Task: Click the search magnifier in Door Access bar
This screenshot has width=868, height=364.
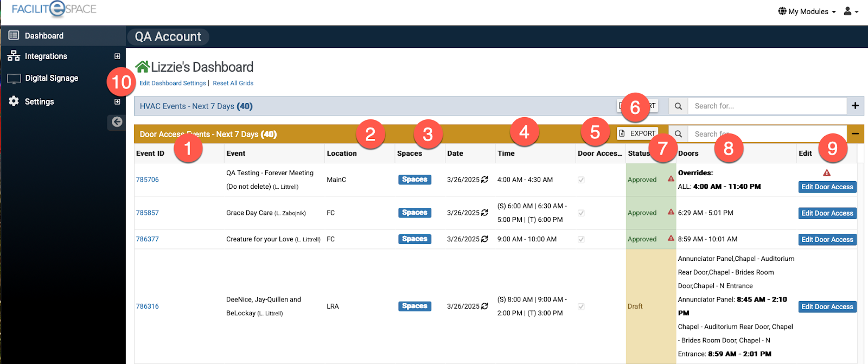Action: [678, 134]
